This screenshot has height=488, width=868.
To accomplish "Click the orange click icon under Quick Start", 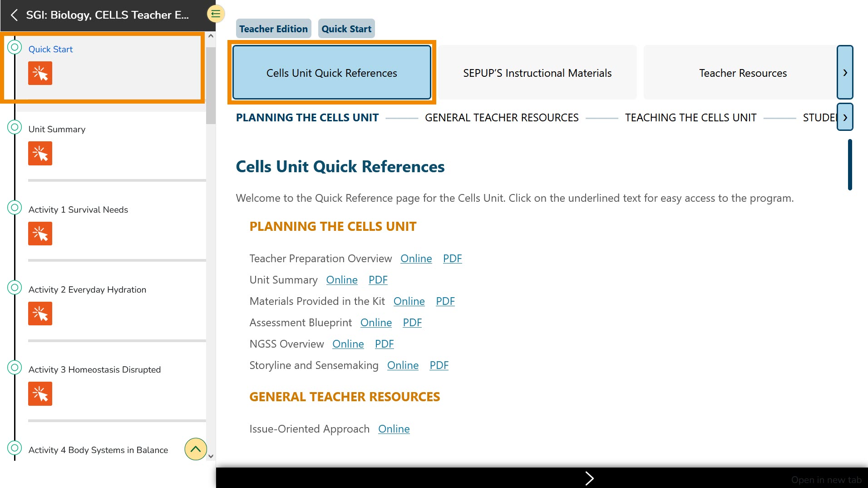I will click(40, 73).
